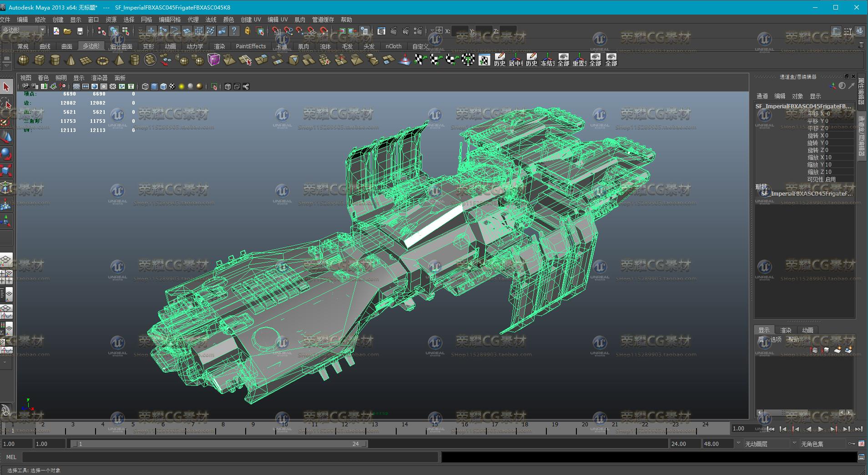
Task: Toggle textured display checker icon in viewport
Action: pos(172,86)
